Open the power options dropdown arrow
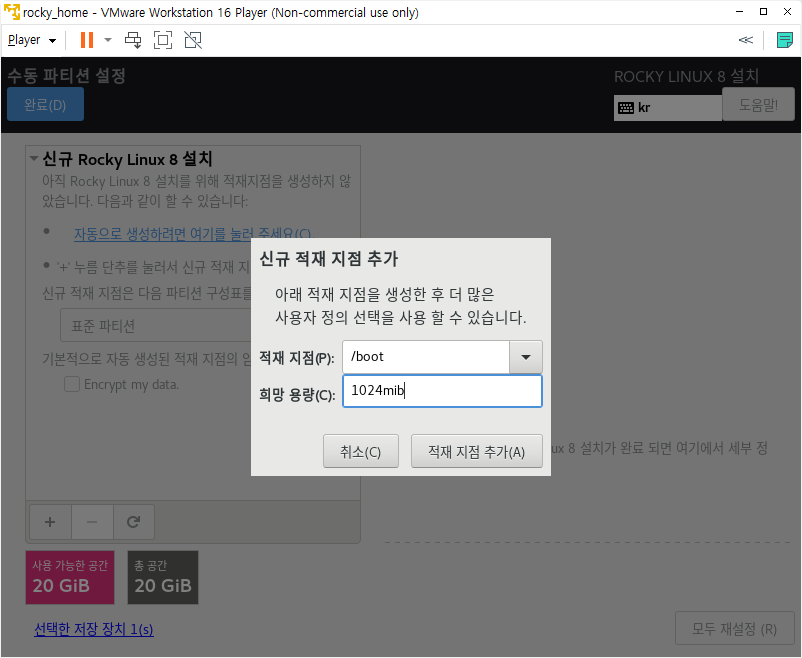This screenshot has height=658, width=802. 108,40
